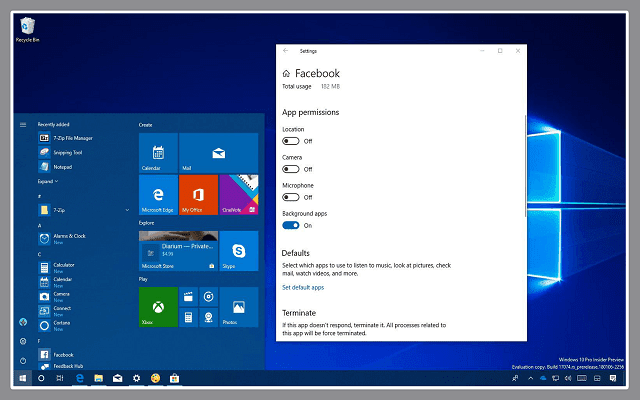Open the Mail tile
640x400 pixels.
218,152
